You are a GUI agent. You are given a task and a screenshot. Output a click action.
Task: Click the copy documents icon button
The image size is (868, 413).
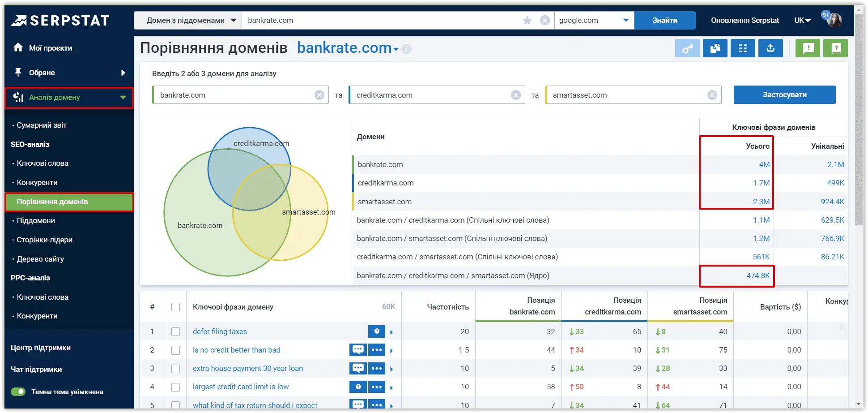click(x=715, y=48)
